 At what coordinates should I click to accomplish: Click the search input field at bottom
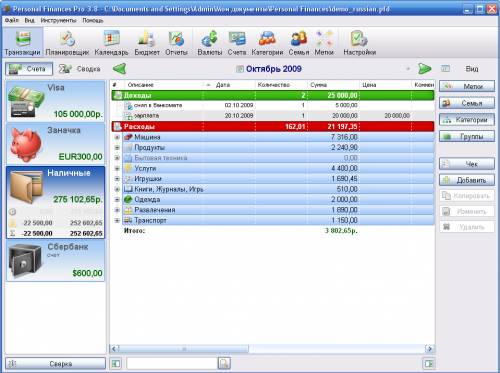pos(172,363)
